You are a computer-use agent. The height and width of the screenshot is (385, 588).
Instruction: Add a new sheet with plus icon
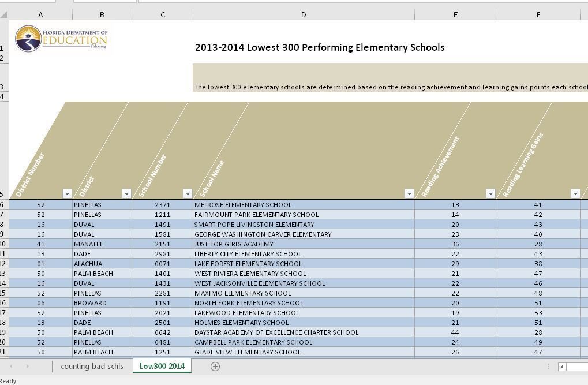point(215,367)
